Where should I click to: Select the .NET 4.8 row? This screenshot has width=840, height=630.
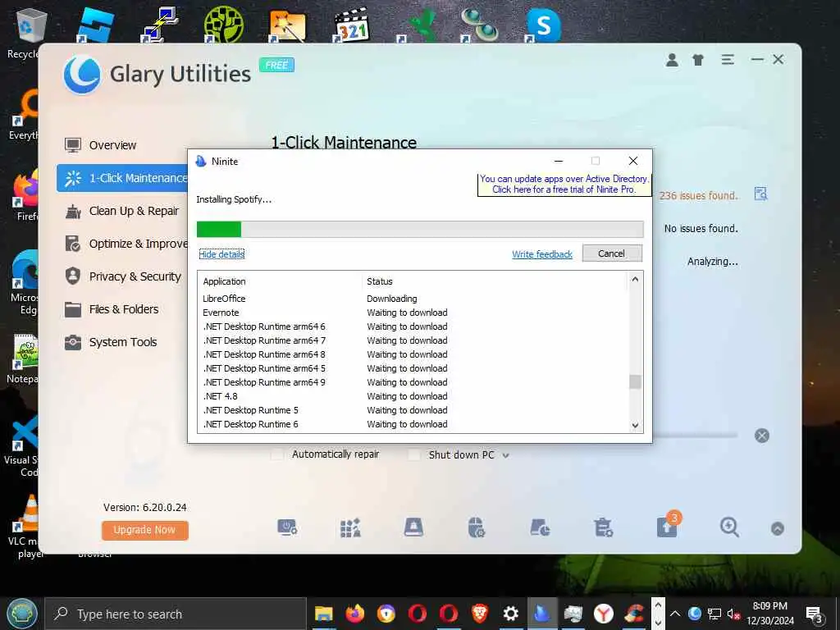413,396
